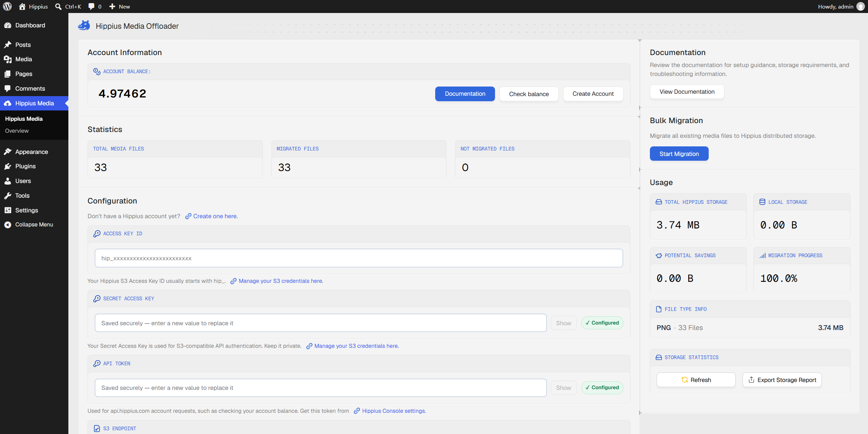This screenshot has height=434, width=868.
Task: Click the blue Documentation button
Action: pyautogui.click(x=465, y=94)
